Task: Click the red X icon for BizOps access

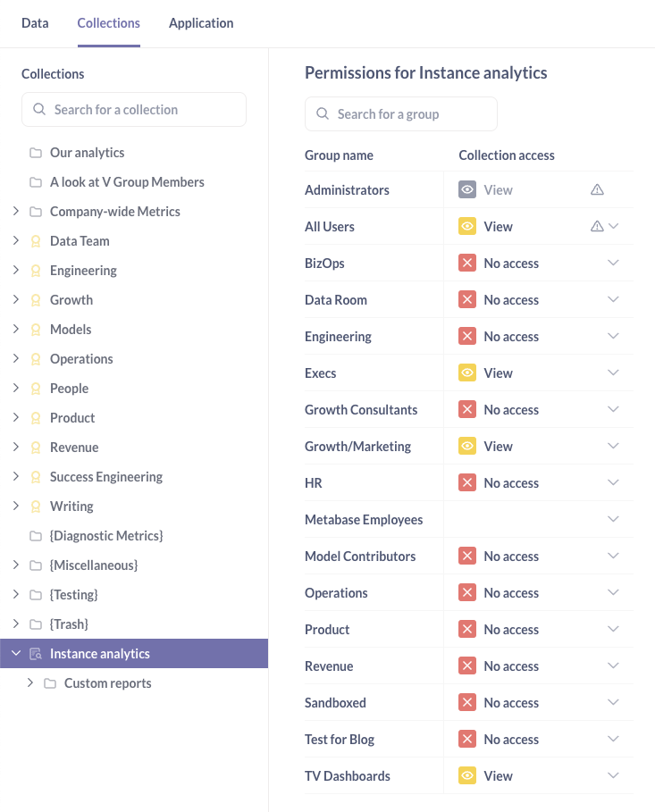Action: (467, 263)
